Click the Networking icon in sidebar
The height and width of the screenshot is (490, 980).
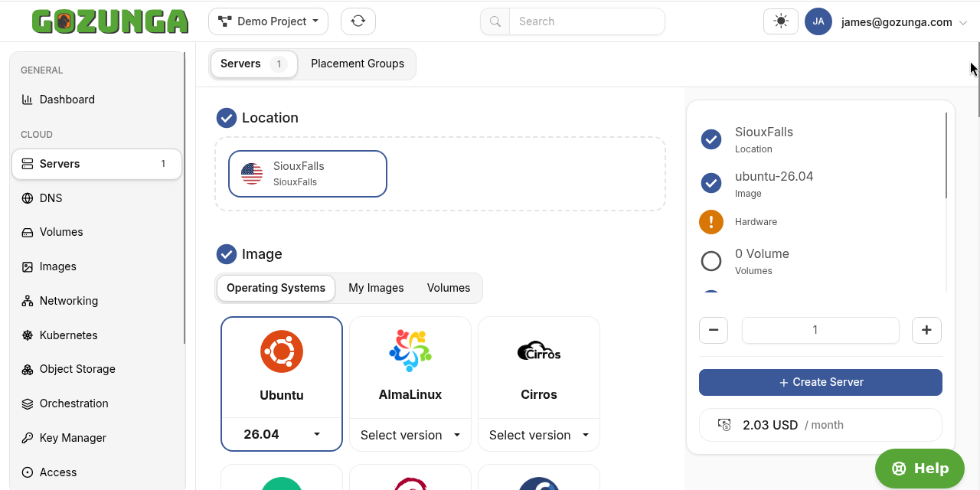[28, 301]
